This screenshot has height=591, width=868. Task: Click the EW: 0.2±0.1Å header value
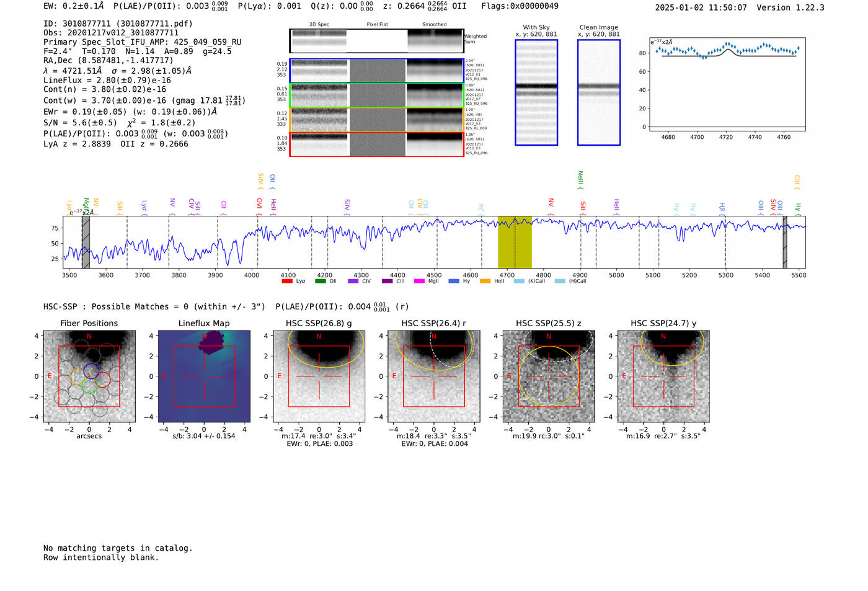(x=74, y=6)
